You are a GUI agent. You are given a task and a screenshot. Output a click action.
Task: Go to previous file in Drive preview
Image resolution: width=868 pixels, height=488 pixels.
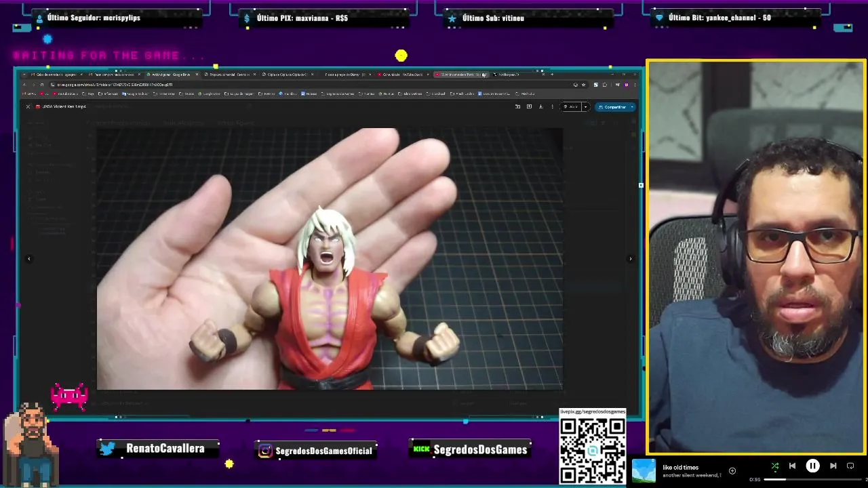tap(28, 258)
